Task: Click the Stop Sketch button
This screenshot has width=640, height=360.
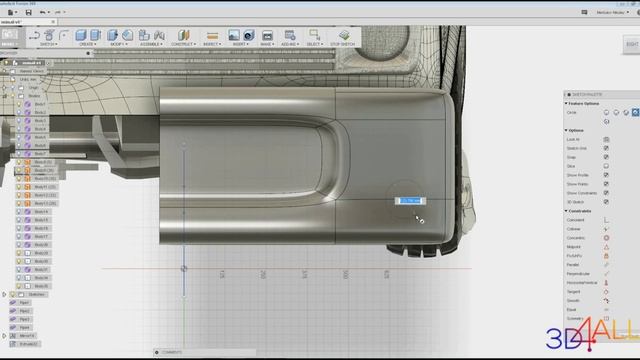Action: [343, 37]
